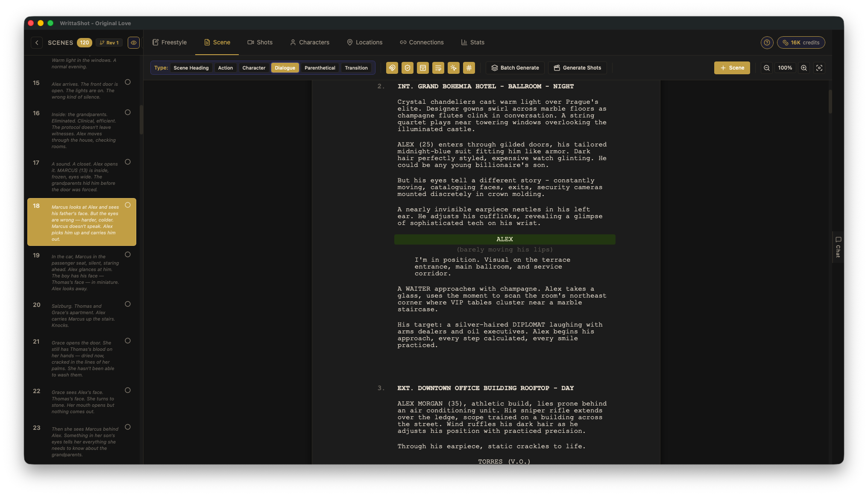Select the magnet snapping tool in the toolbar
Screen dimensions: 868x496
(x=392, y=68)
